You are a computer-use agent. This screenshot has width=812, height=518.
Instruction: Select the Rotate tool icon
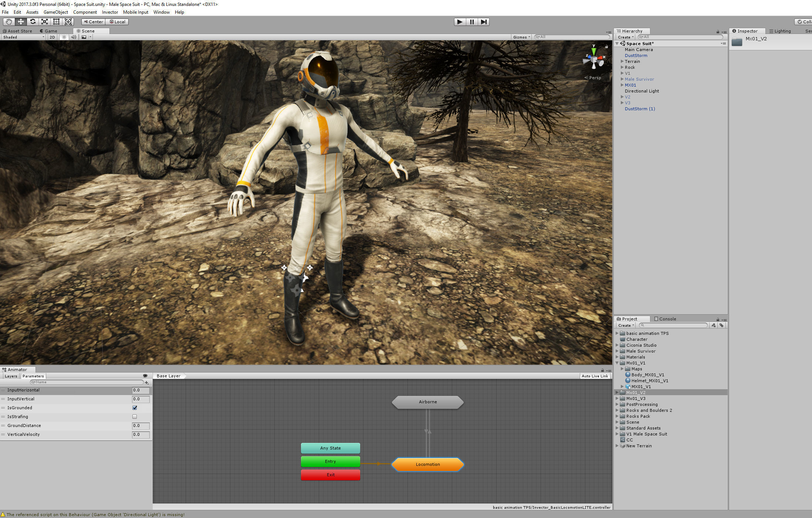click(33, 22)
